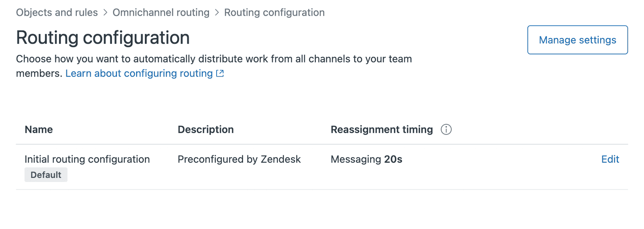Select the Routing configuration breadcrumb
644x229 pixels.
(x=274, y=12)
